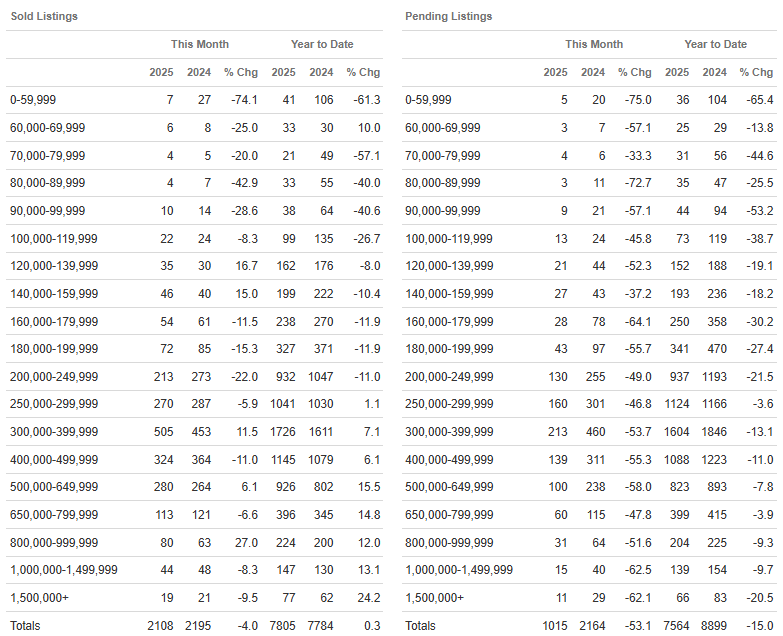Click Pending Listings Year to Date header

(x=716, y=44)
